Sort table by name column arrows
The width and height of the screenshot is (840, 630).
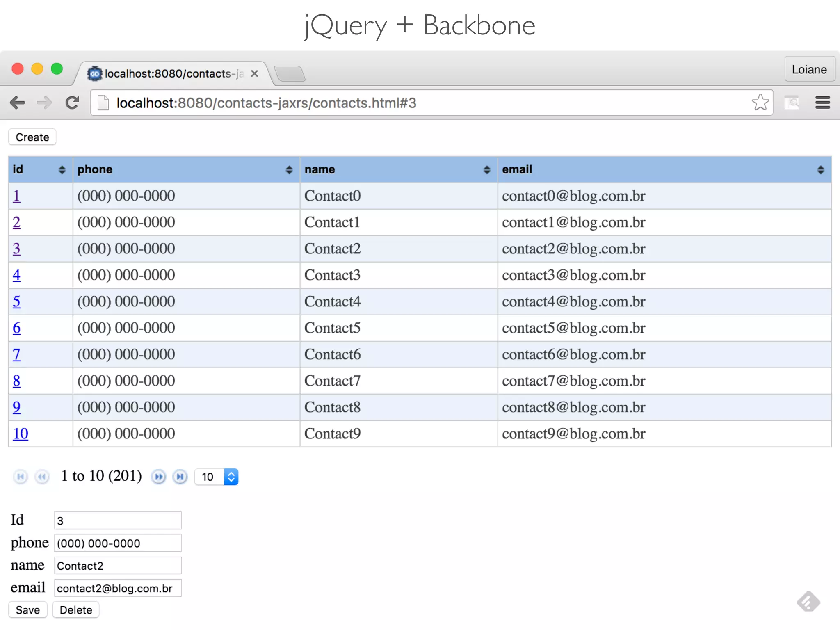(x=487, y=170)
